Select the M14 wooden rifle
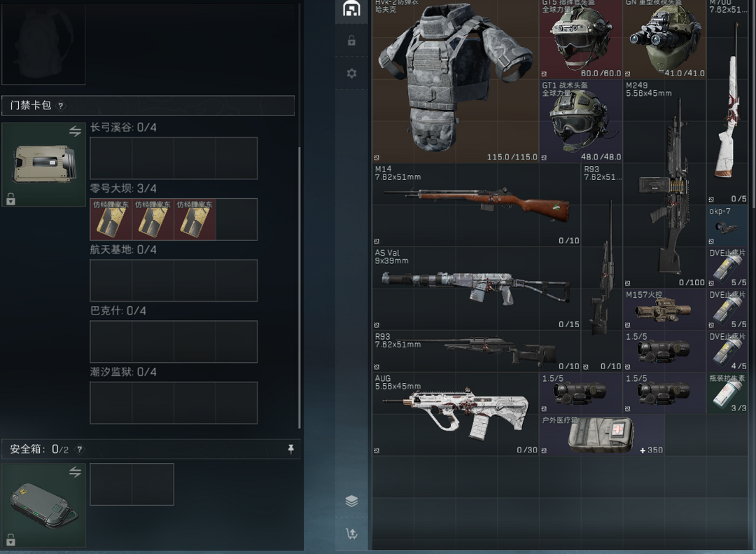The height and width of the screenshot is (554, 756). tap(477, 205)
